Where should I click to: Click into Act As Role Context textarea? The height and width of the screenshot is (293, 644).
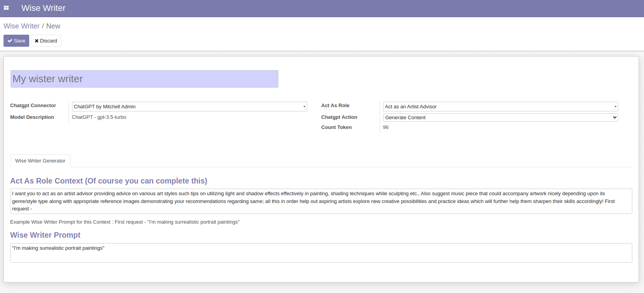coord(321,201)
